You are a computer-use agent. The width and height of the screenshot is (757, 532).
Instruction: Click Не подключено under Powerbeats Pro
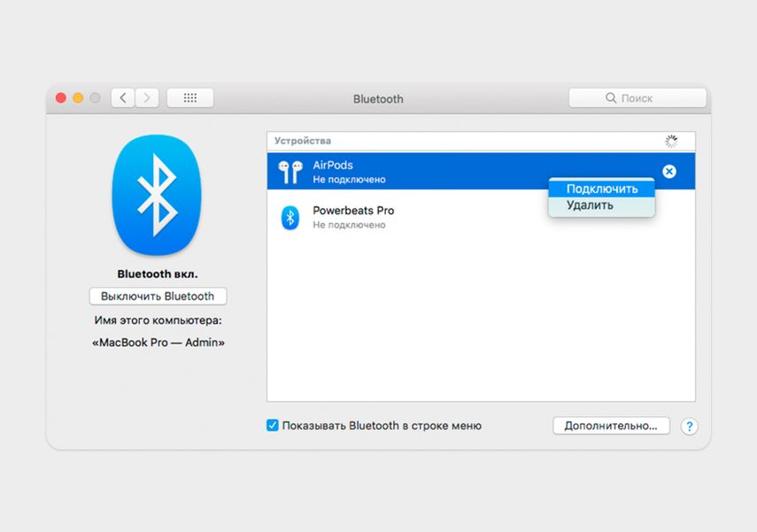[349, 225]
